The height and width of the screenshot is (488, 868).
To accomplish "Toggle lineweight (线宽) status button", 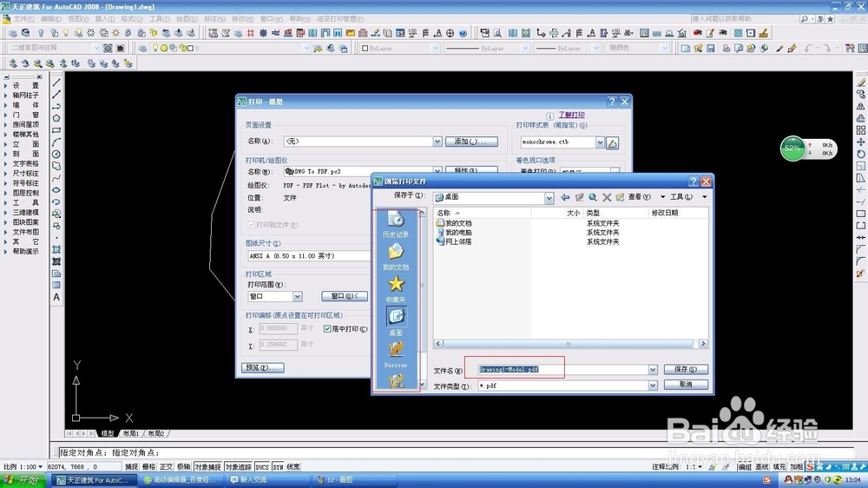I will pos(293,467).
